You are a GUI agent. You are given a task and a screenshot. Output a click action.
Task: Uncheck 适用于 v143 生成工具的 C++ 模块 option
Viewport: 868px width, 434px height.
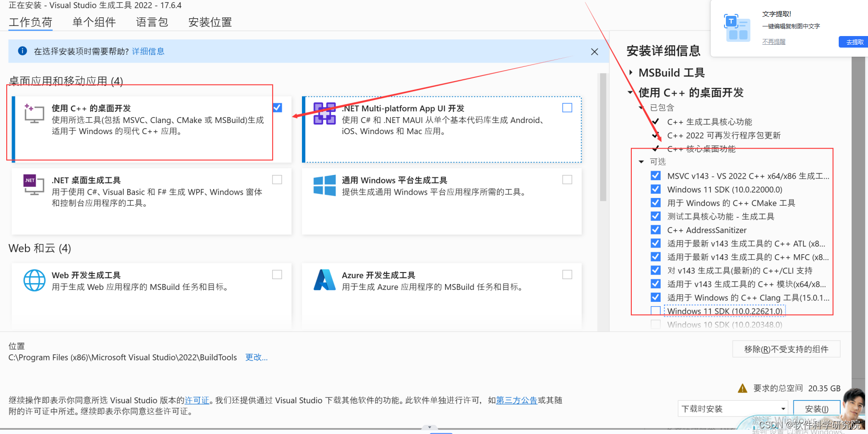pyautogui.click(x=655, y=284)
